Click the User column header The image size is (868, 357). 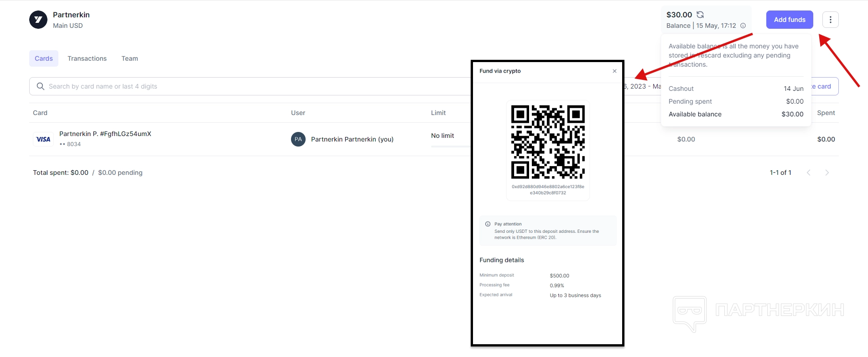(298, 113)
